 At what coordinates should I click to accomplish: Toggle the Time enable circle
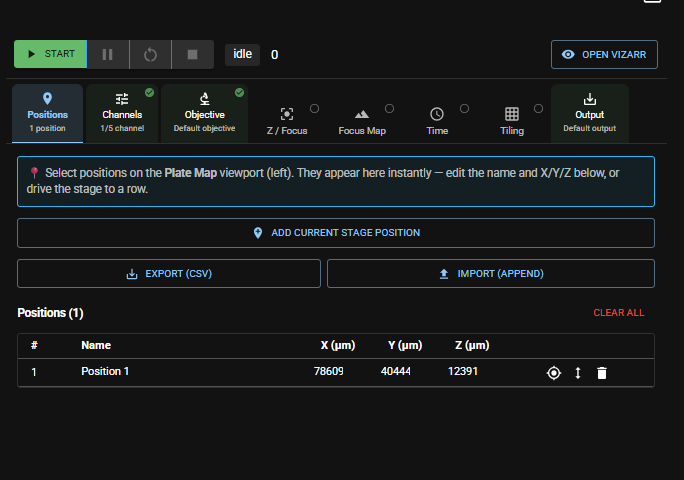[464, 109]
